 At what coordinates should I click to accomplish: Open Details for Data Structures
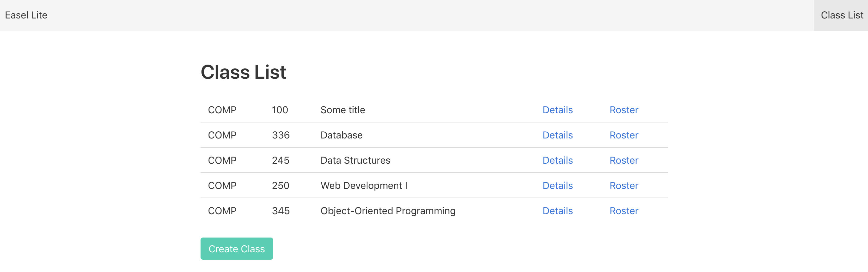[x=557, y=160]
